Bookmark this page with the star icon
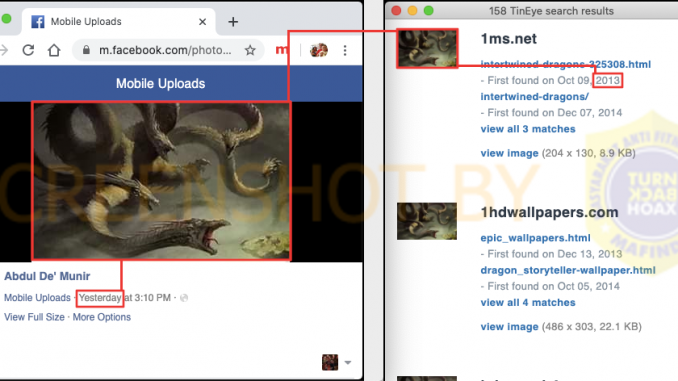 point(250,50)
